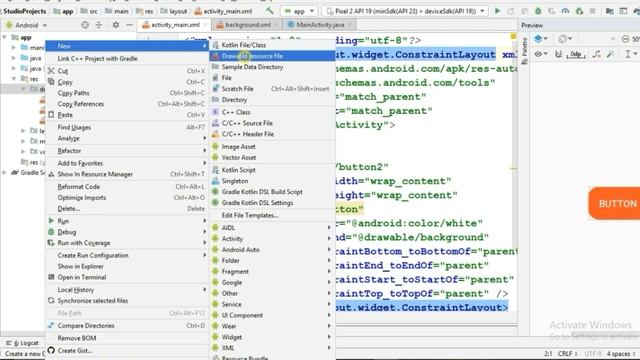Click the debug bug icon in toolbar
640x360 pixels.
coord(538,11)
